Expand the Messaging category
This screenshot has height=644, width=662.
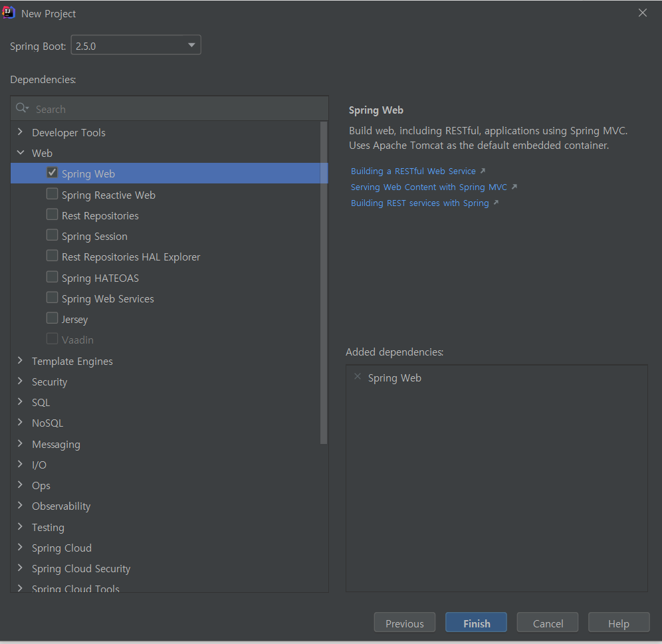click(20, 443)
